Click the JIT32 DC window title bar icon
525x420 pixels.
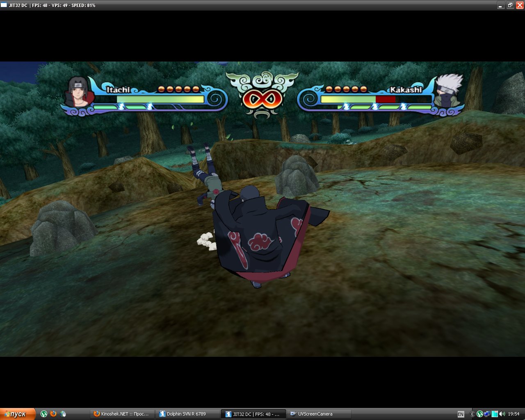tap(4, 5)
